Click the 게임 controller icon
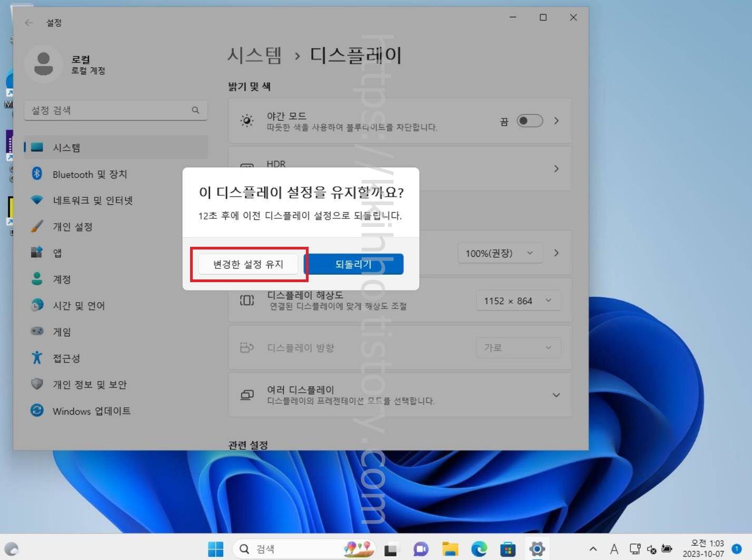This screenshot has width=752, height=560. (37, 331)
